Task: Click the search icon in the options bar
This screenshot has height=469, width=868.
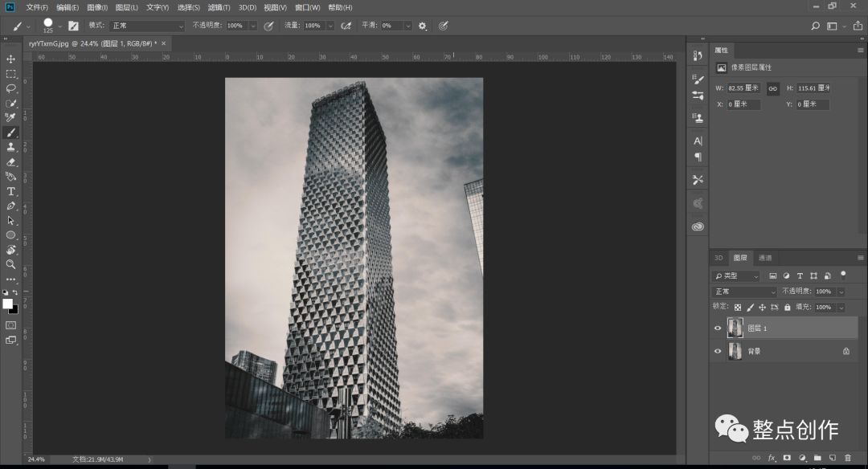Action: pyautogui.click(x=815, y=26)
